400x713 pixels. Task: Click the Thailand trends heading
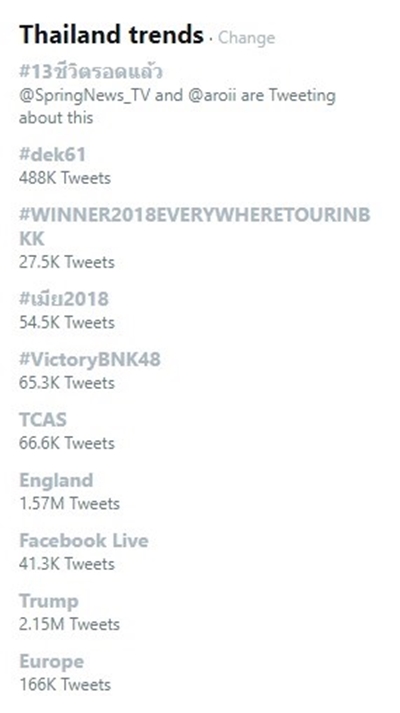(111, 35)
